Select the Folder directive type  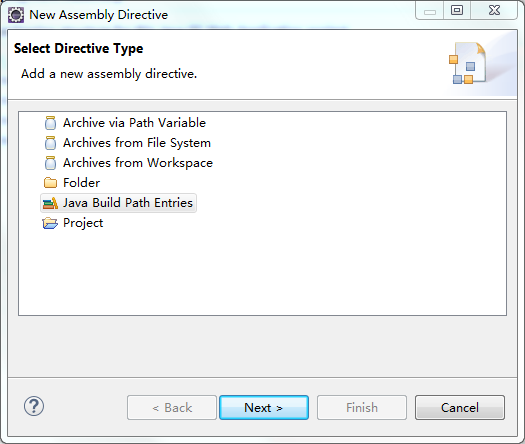[81, 183]
